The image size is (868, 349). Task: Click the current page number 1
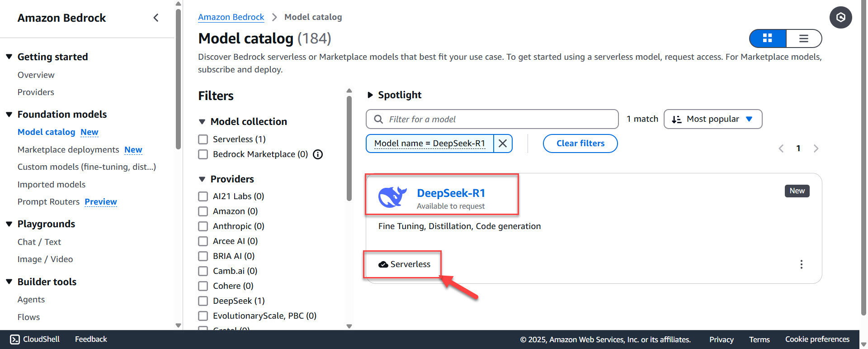(x=798, y=148)
